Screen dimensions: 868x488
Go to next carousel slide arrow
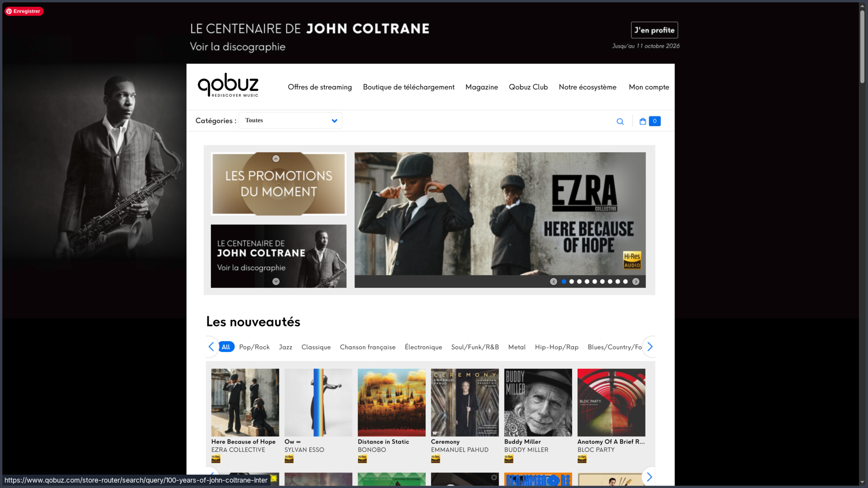tap(636, 282)
